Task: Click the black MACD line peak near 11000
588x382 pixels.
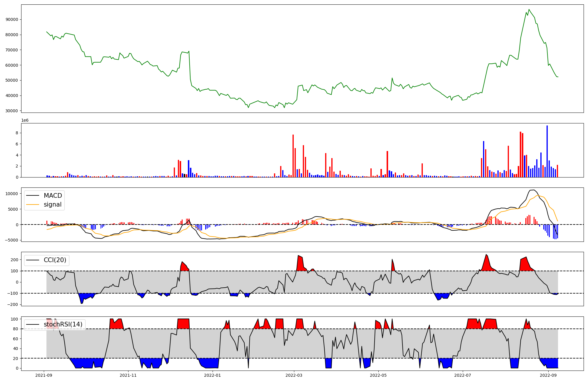Action: (534, 190)
